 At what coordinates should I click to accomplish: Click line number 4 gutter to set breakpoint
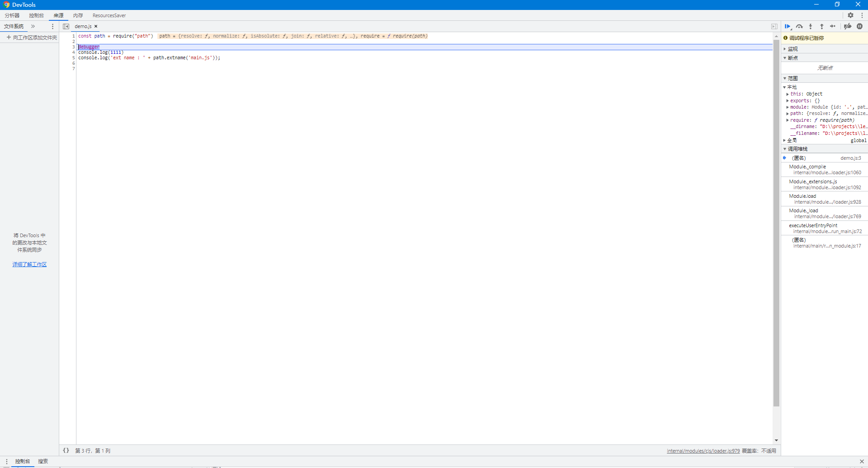coord(73,52)
